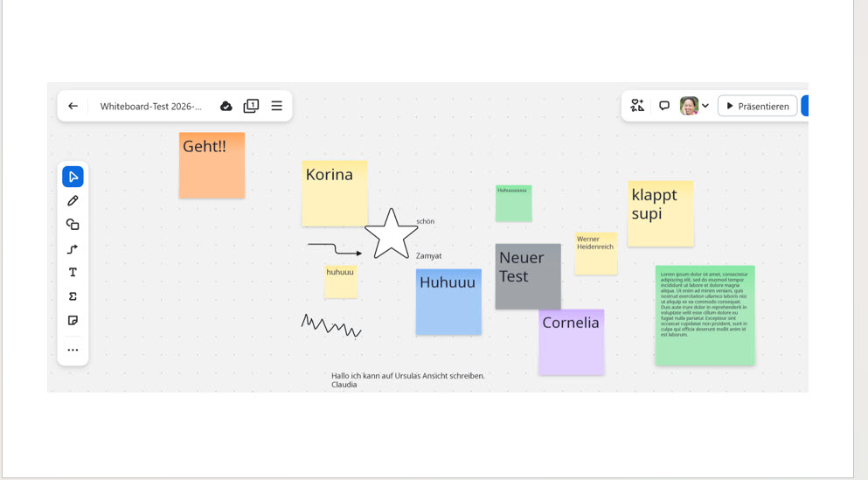This screenshot has height=480, width=868.
Task: Rename the Whiteboard-Test 2026 title
Action: click(x=150, y=107)
